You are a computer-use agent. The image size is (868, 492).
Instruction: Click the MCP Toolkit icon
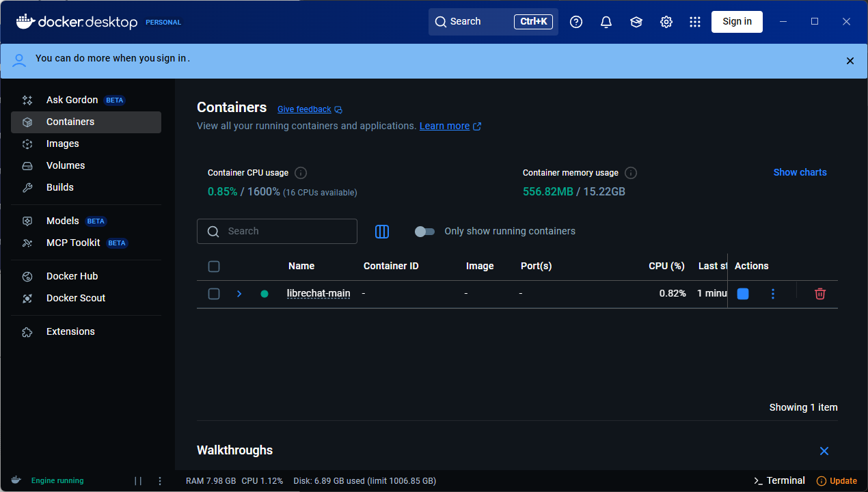tap(27, 243)
